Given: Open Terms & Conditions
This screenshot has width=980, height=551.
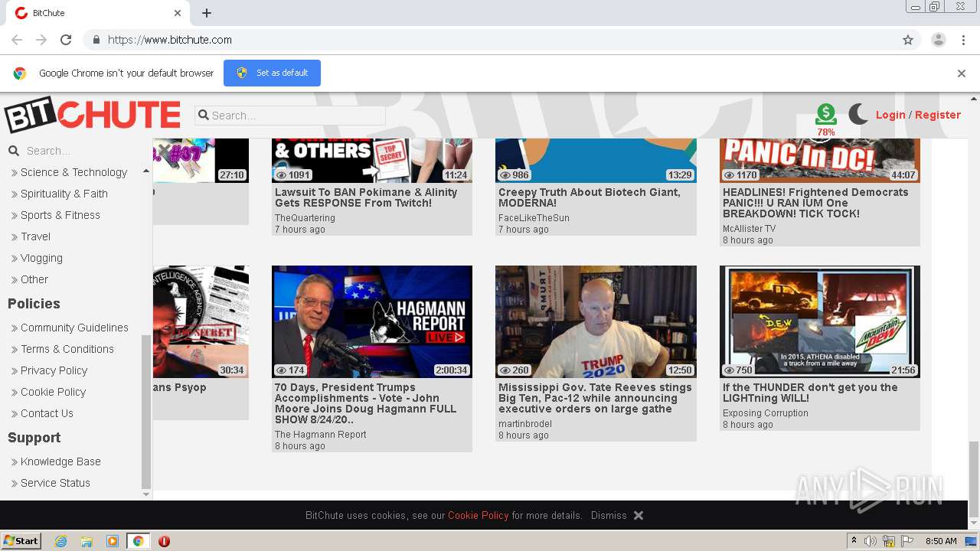Looking at the screenshot, I should (x=67, y=349).
